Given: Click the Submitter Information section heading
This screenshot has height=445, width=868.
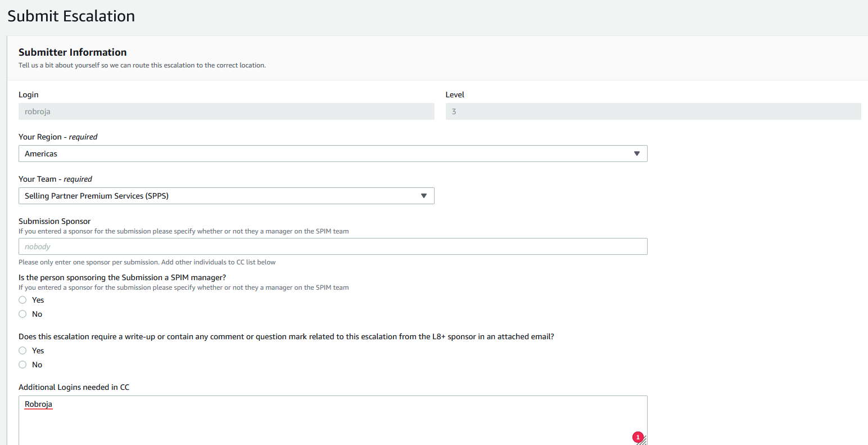Looking at the screenshot, I should [73, 52].
